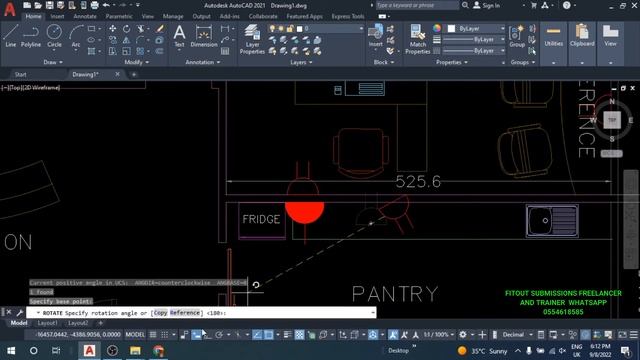Open the Parametric ribbon tab
The height and width of the screenshot is (360, 640).
[119, 16]
